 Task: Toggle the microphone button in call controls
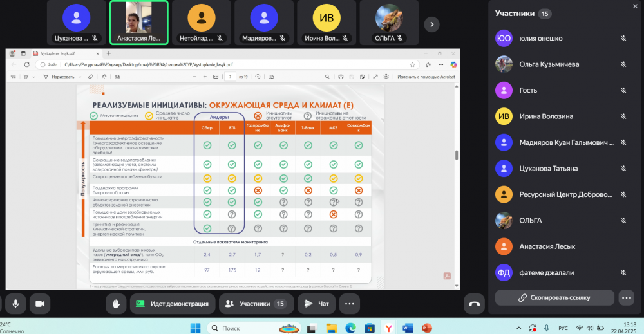(x=15, y=303)
